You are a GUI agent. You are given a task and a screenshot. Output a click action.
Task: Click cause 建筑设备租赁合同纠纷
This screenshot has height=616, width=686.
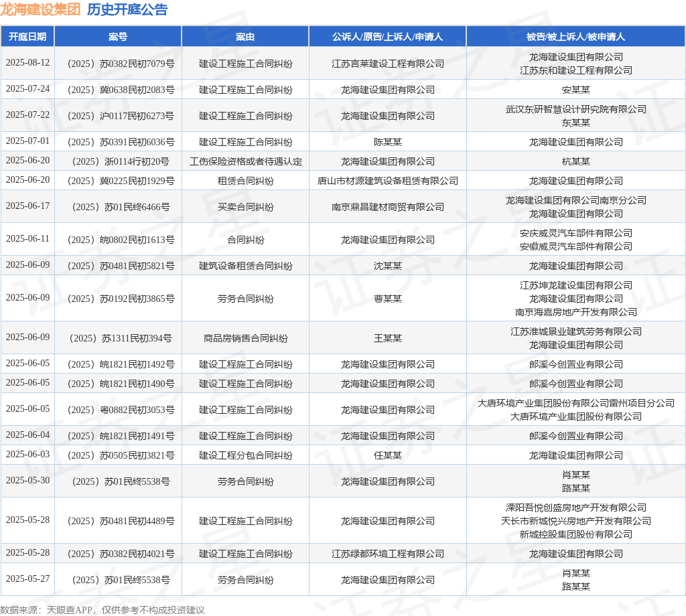(245, 266)
